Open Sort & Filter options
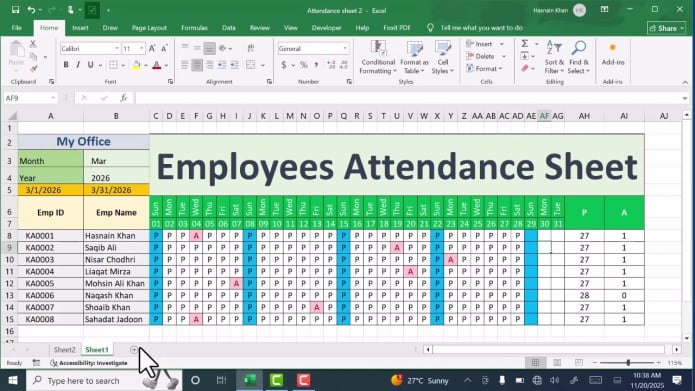Viewport: 695px width, 391px height. pyautogui.click(x=554, y=58)
